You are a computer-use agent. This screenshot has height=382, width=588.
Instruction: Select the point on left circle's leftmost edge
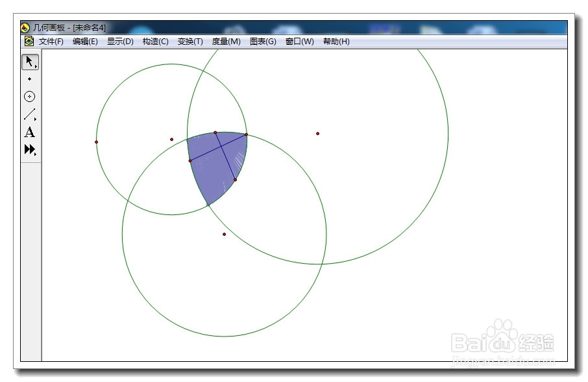pos(96,142)
